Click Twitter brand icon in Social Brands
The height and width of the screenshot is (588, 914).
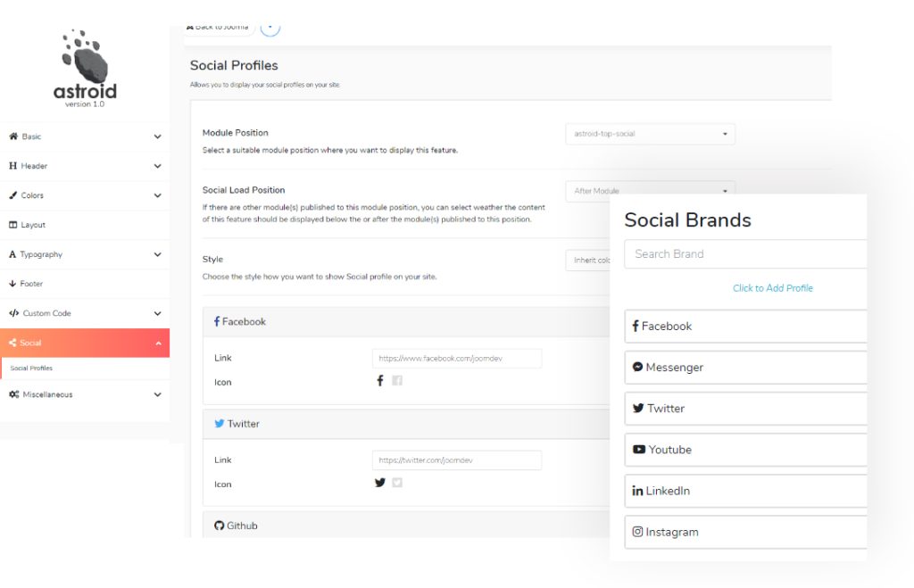tap(638, 408)
